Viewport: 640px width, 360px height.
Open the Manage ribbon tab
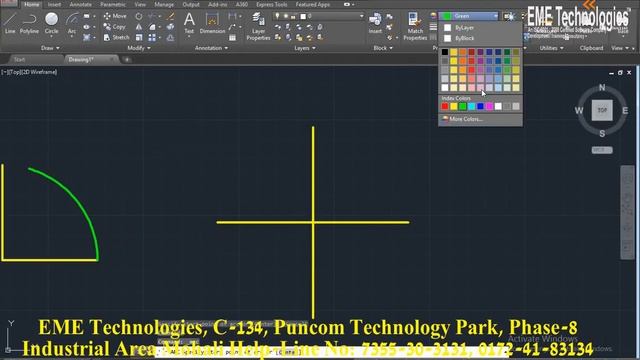pyautogui.click(x=164, y=4)
